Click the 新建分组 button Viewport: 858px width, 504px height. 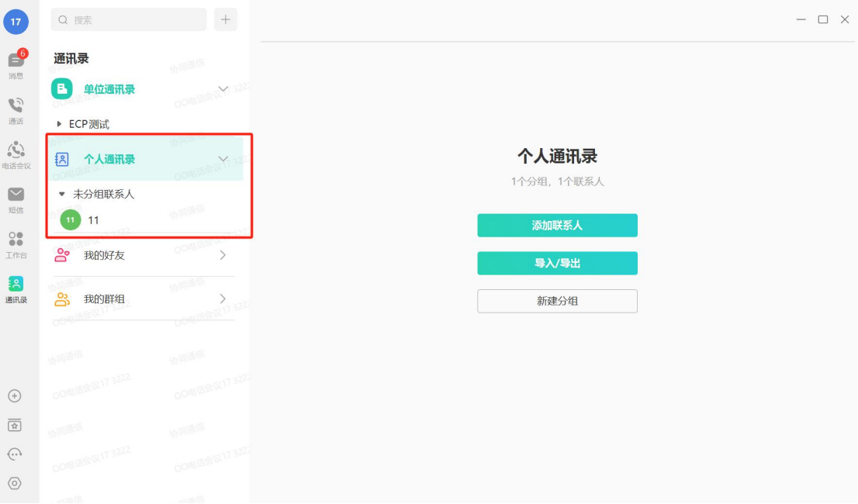(557, 301)
